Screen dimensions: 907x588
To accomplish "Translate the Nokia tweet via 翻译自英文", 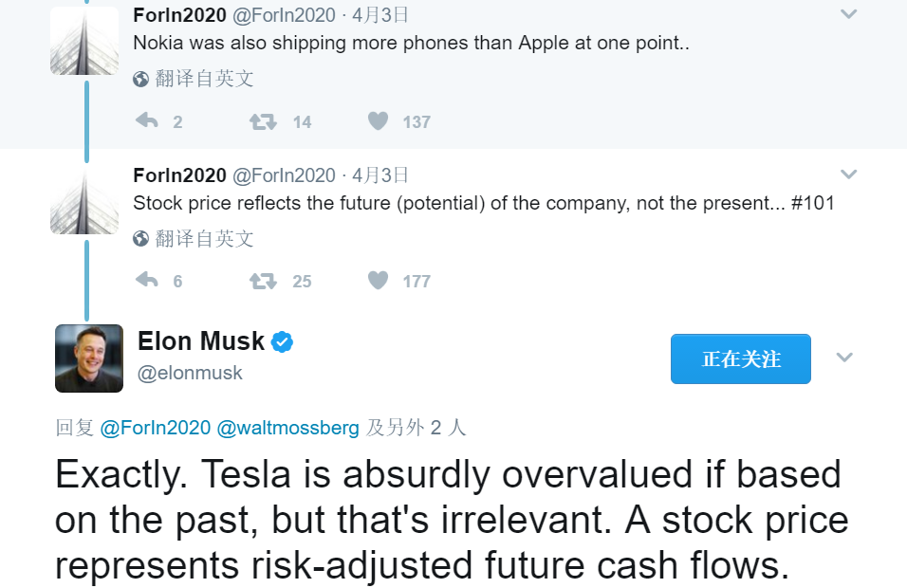I will [204, 79].
